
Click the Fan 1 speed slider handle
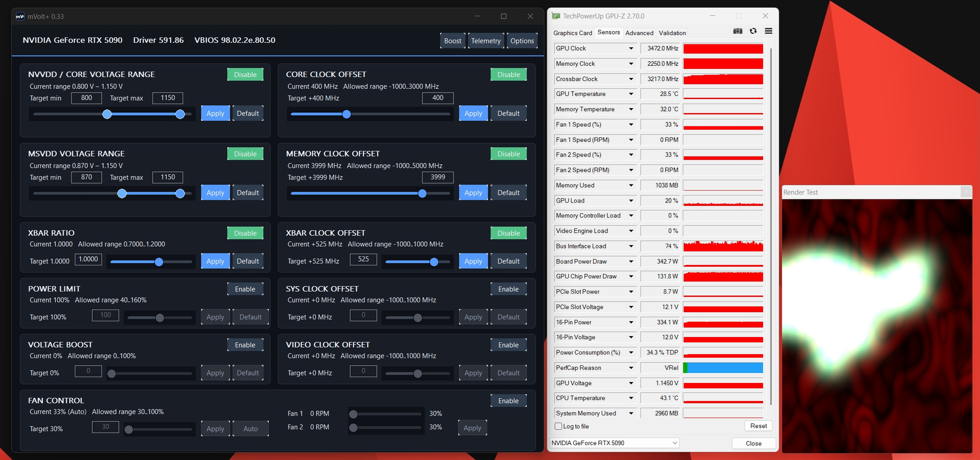coord(353,414)
